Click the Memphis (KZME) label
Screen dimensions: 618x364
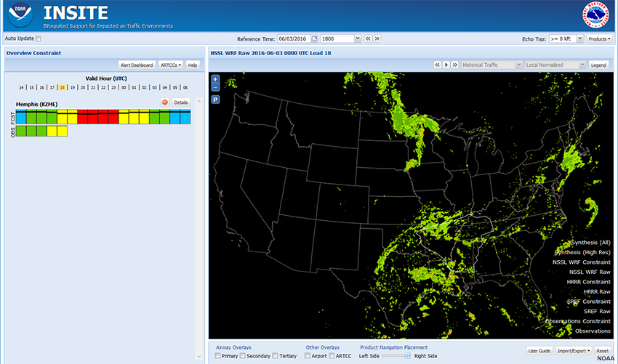pos(36,105)
